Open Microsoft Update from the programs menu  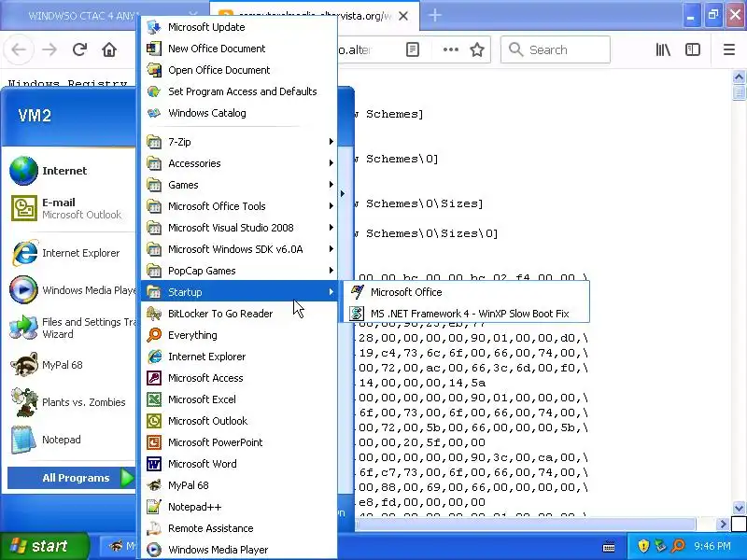239,27
